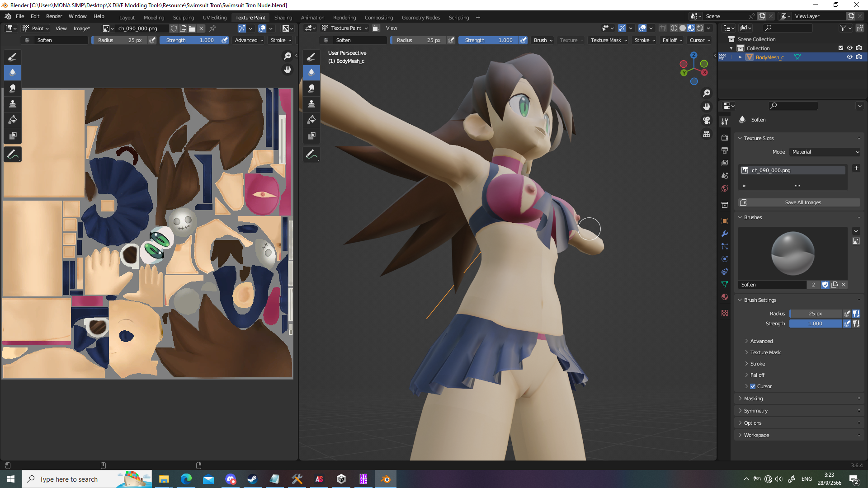Toggle pressure sensitivity for Radius in properties panel
This screenshot has width=868, height=488.
tap(847, 314)
